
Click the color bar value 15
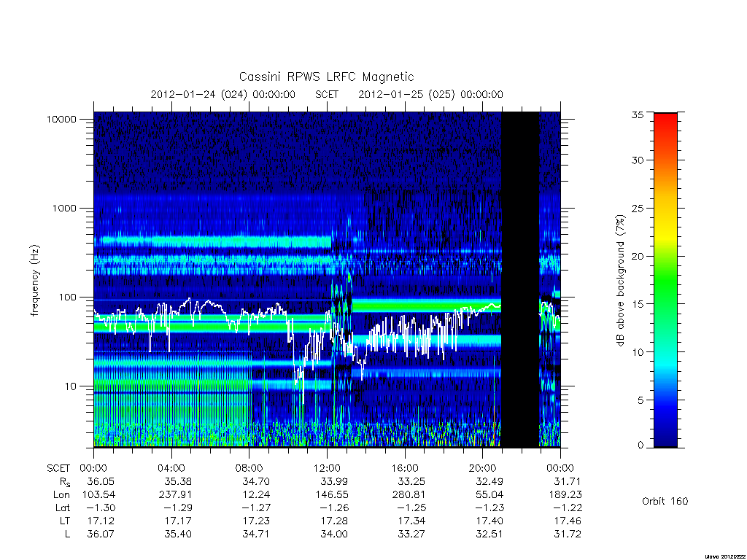(x=638, y=304)
